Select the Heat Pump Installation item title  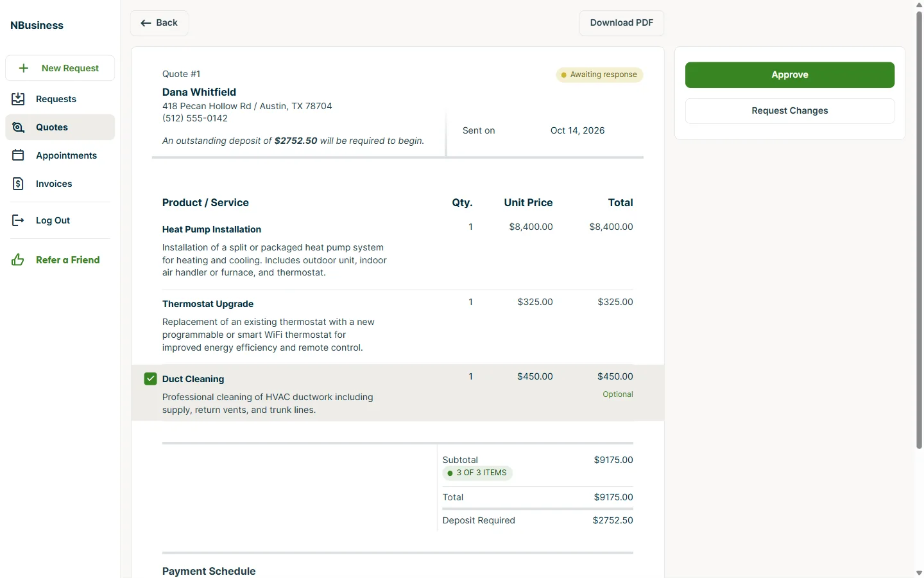[x=212, y=229]
